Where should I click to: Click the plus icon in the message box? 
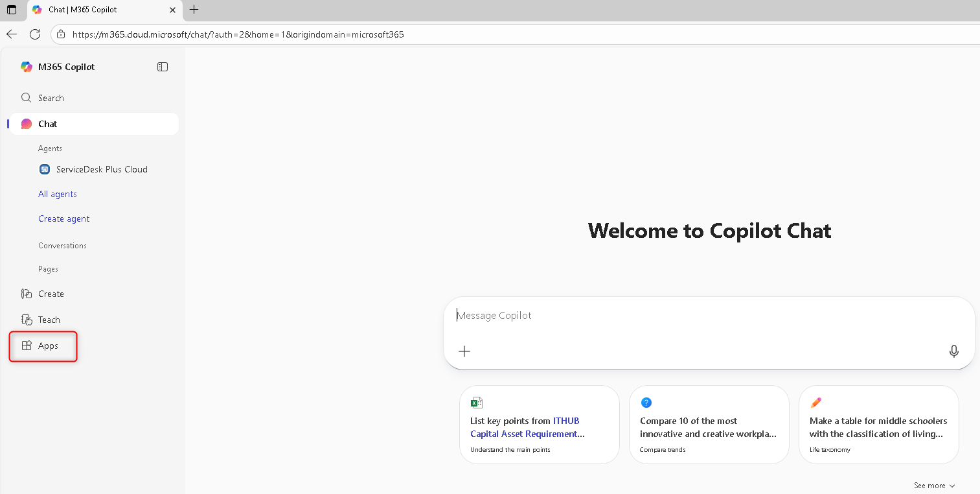(x=464, y=351)
